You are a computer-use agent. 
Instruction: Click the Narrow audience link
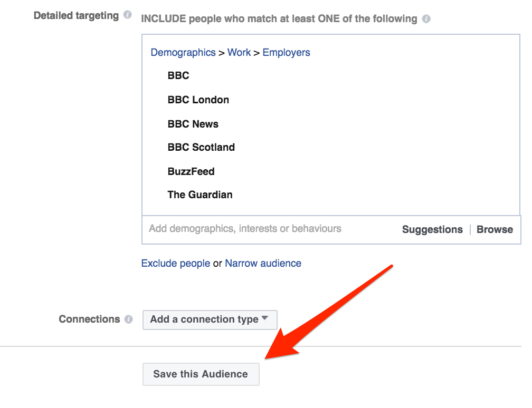click(x=263, y=264)
